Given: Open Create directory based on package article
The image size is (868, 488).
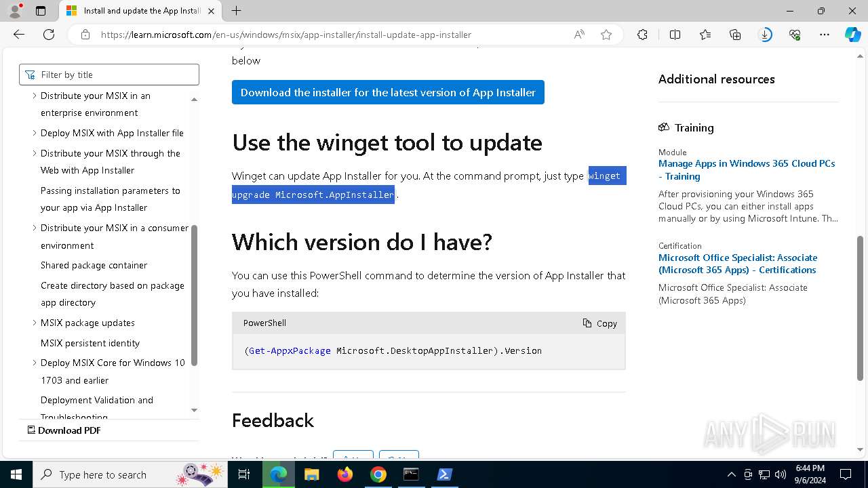Looking at the screenshot, I should [x=112, y=294].
